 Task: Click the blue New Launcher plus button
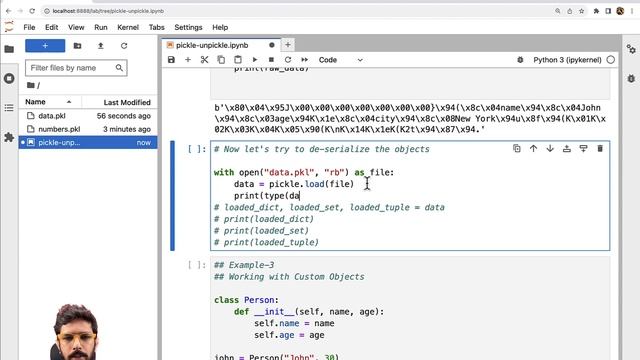(x=45, y=46)
